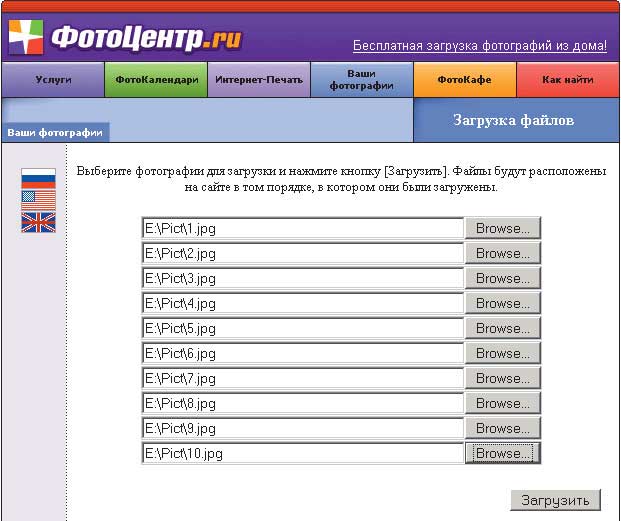
Task: Open the Услуги navigation tab
Action: (53, 80)
